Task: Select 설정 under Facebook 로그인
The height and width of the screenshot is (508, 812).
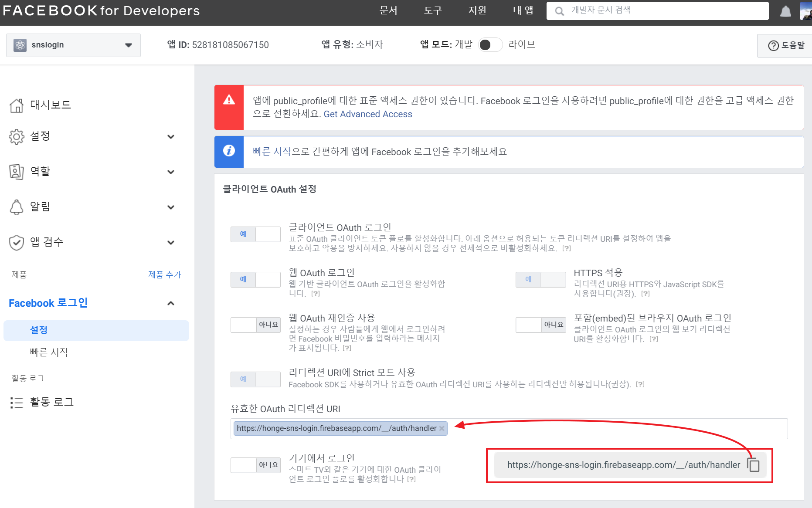Action: [96, 330]
